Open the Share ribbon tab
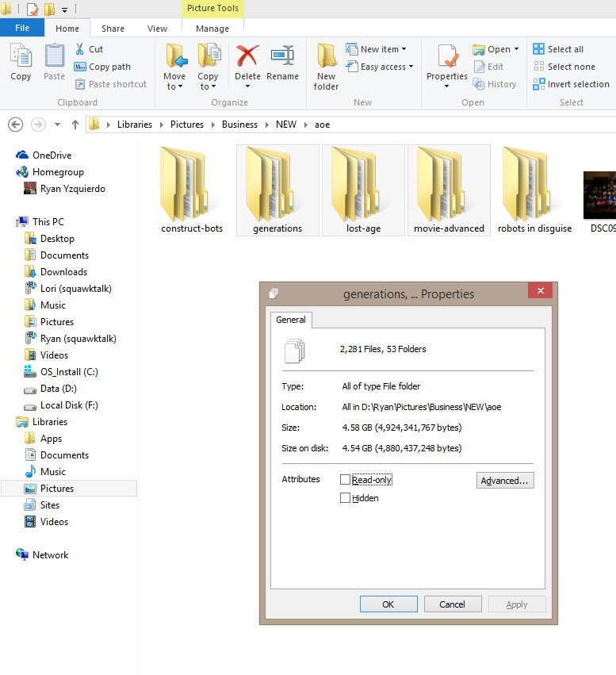 (x=113, y=29)
